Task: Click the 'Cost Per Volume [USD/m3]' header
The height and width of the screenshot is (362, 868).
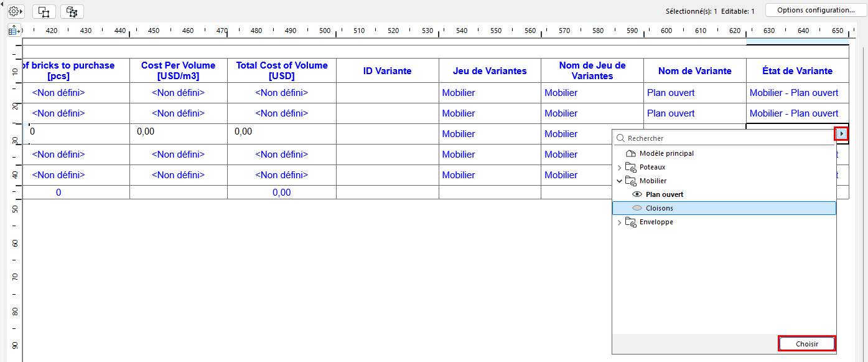Action: tap(178, 70)
